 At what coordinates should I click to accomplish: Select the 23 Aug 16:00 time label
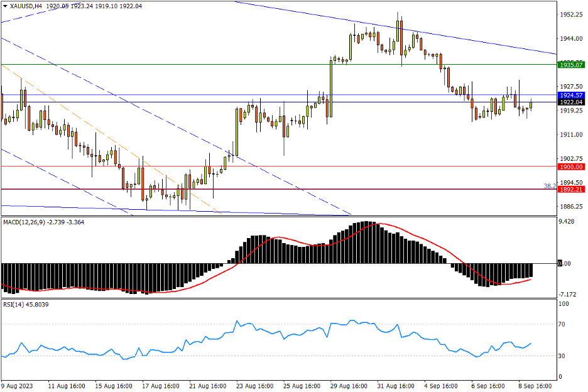[254, 385]
